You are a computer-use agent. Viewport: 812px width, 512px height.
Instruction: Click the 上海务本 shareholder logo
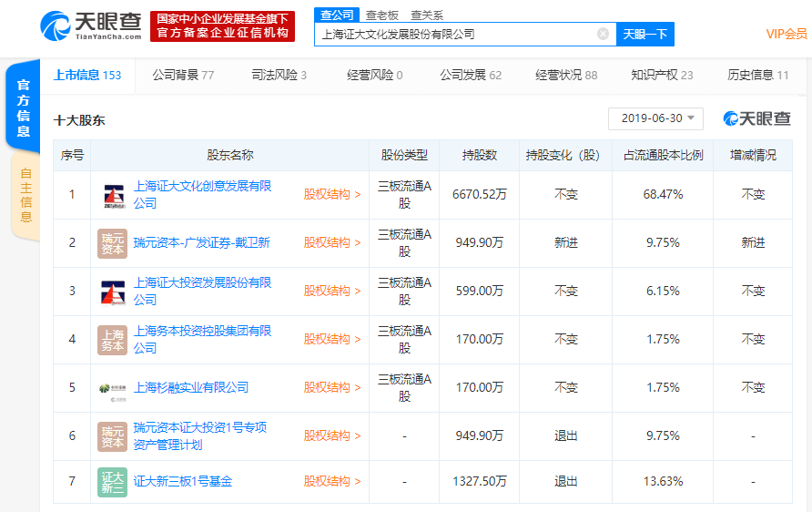113,339
